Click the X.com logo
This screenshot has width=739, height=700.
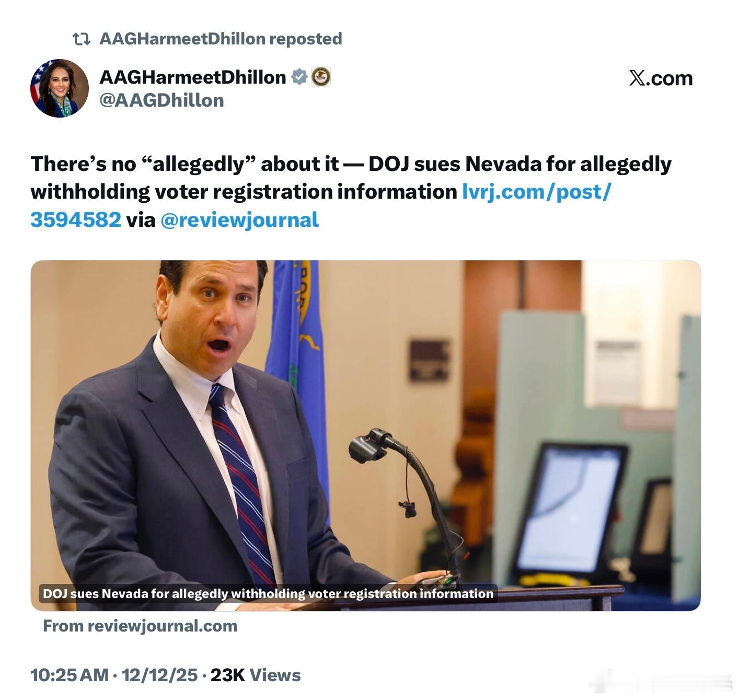point(661,78)
